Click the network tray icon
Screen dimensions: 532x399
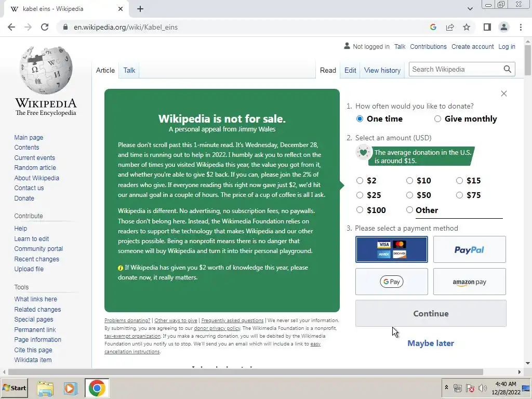click(x=457, y=388)
